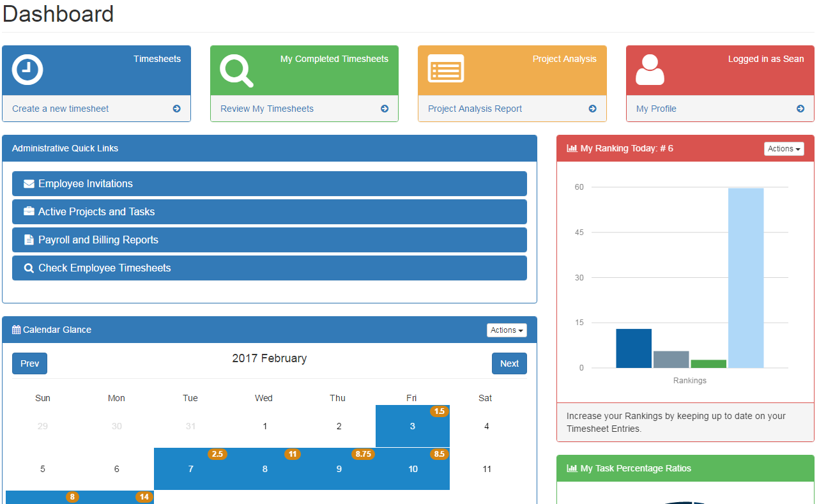819x504 pixels.
Task: Click calendar icon in Calendar Glance header
Action: click(17, 330)
